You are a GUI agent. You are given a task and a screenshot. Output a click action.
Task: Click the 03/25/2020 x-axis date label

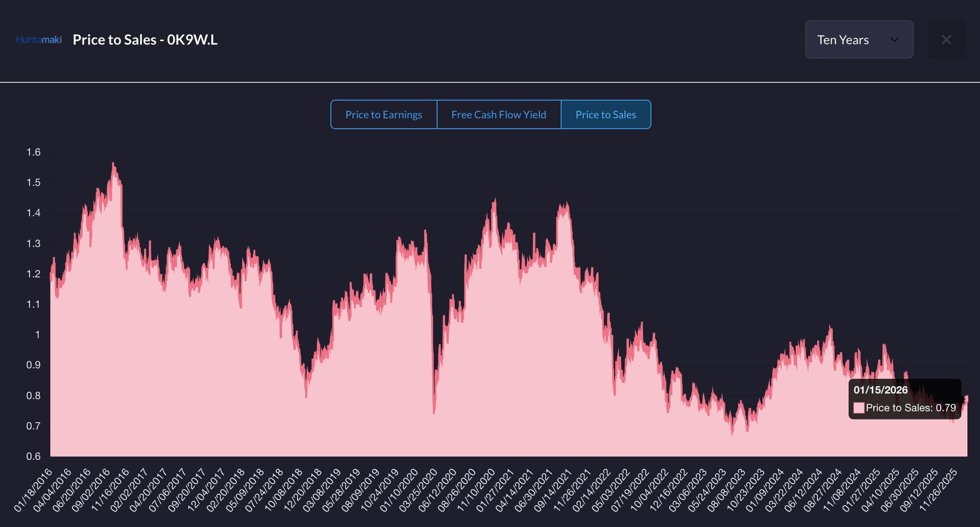(419, 490)
